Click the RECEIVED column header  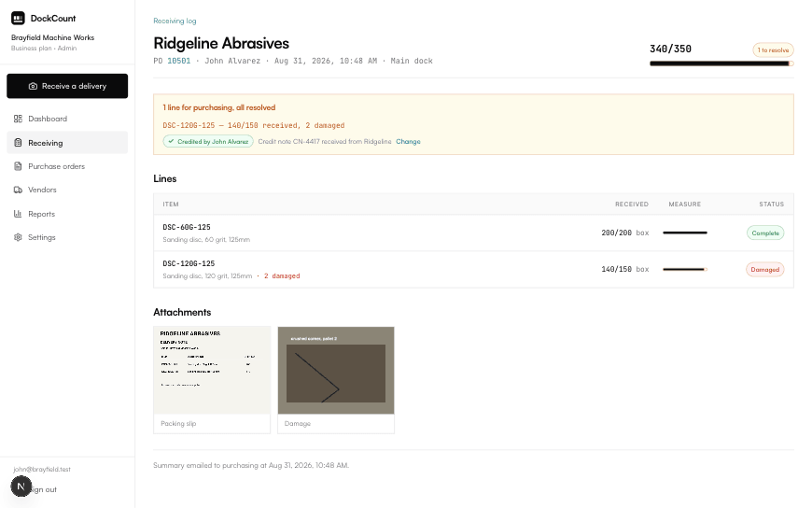(x=632, y=205)
